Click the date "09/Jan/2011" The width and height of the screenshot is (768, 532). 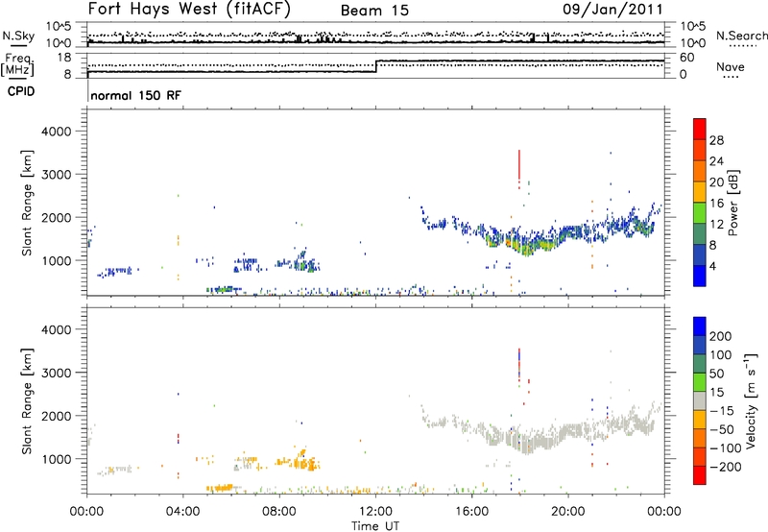(612, 10)
